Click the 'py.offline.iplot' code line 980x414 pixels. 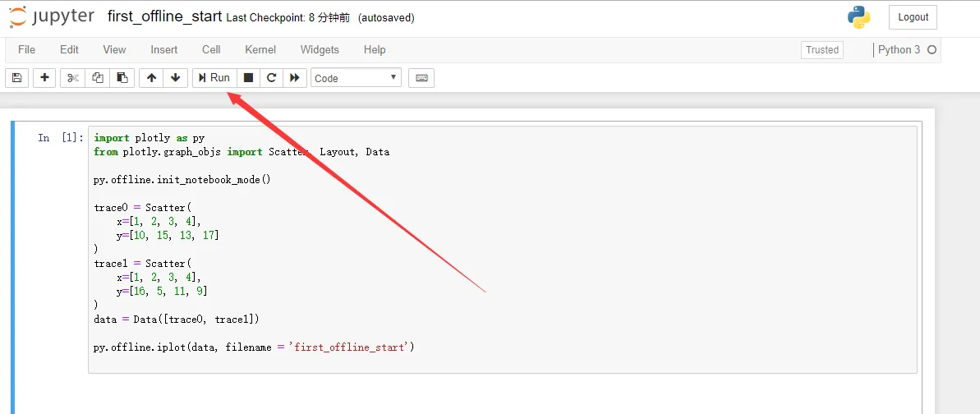tap(254, 347)
